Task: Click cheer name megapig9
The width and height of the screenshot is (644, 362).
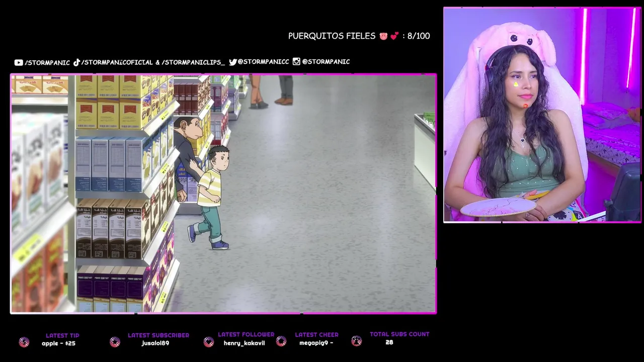Action: [x=313, y=343]
